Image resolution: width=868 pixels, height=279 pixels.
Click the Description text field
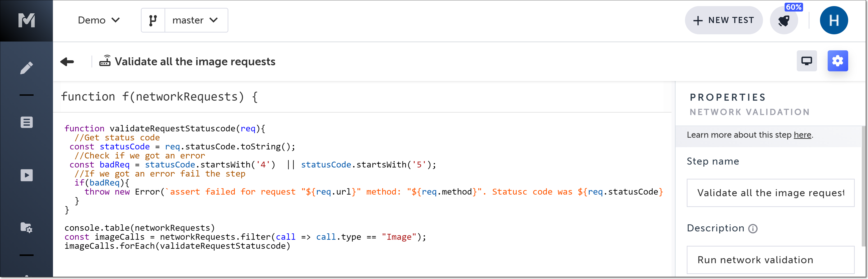pyautogui.click(x=770, y=260)
